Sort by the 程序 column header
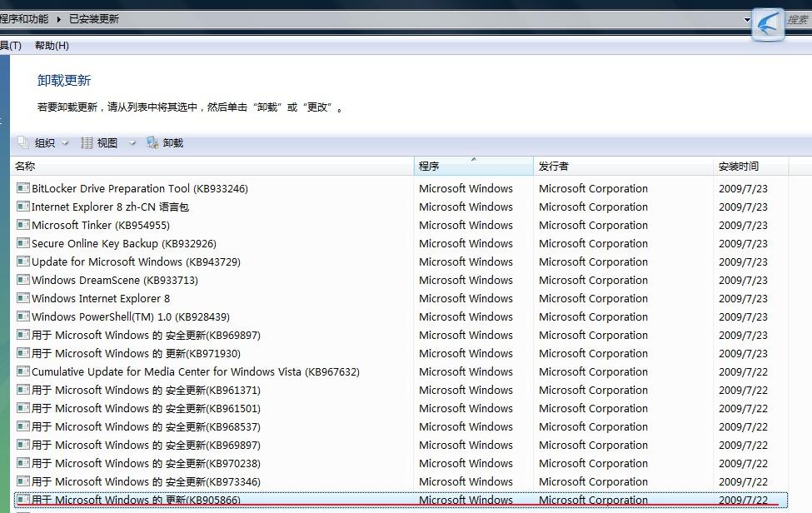 473,167
